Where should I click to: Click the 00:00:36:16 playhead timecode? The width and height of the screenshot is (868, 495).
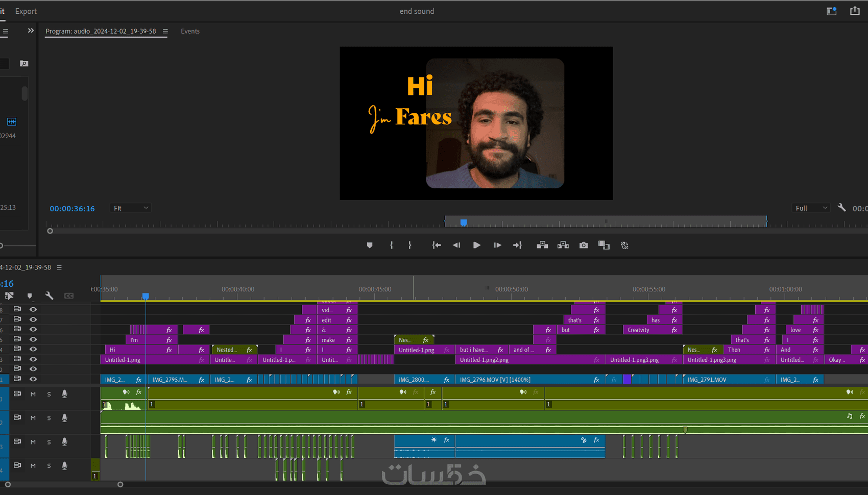[72, 209]
